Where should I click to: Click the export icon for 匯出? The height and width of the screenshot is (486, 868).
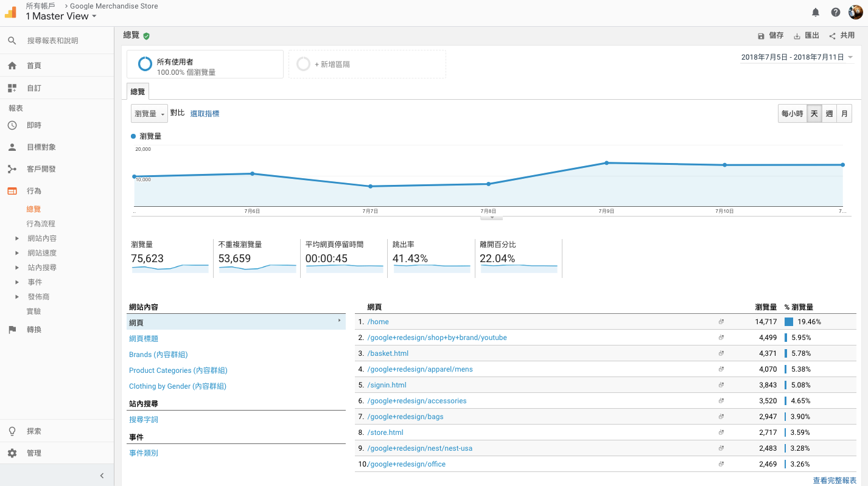[797, 36]
